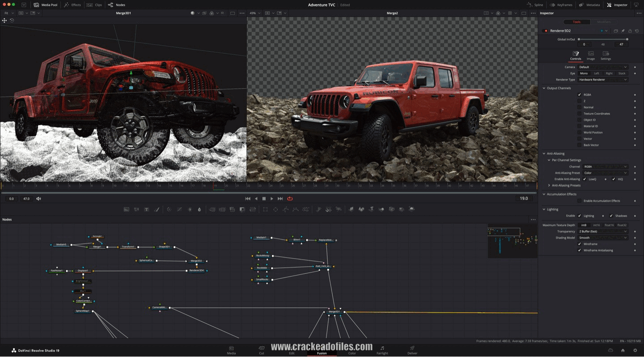Show the Metadata panel

(589, 5)
